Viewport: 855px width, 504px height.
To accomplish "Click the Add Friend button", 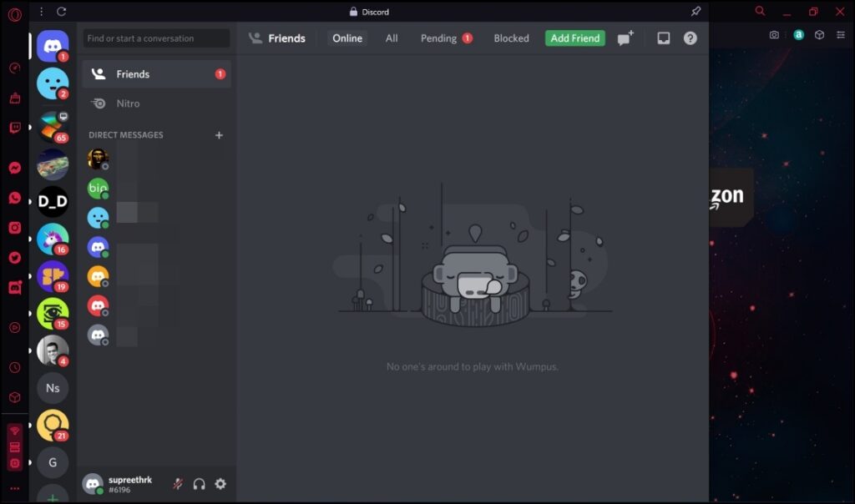I will coord(574,38).
